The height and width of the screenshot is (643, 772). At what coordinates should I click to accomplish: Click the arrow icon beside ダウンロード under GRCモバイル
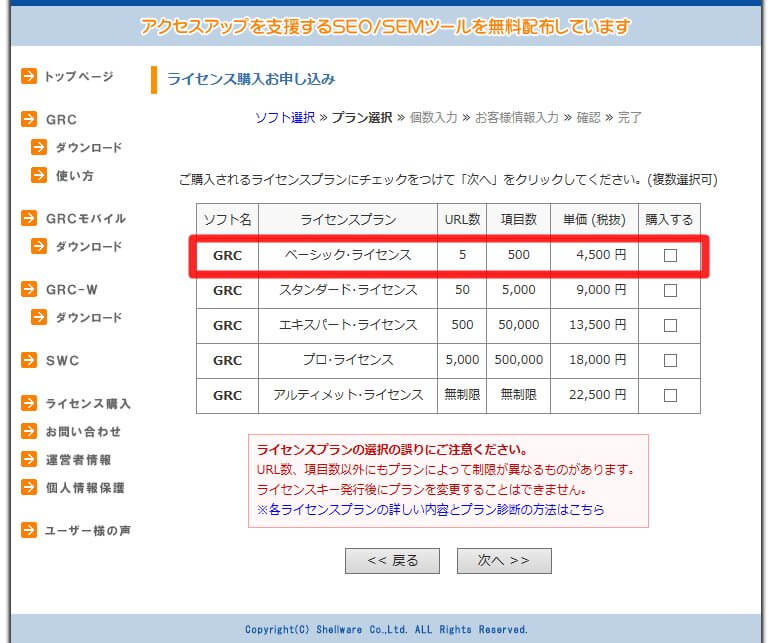[x=38, y=246]
